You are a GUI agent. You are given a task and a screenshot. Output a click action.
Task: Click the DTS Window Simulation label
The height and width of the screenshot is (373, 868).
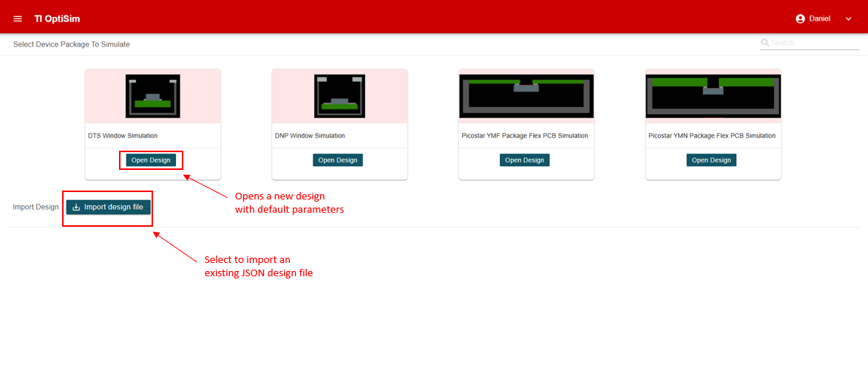(123, 136)
